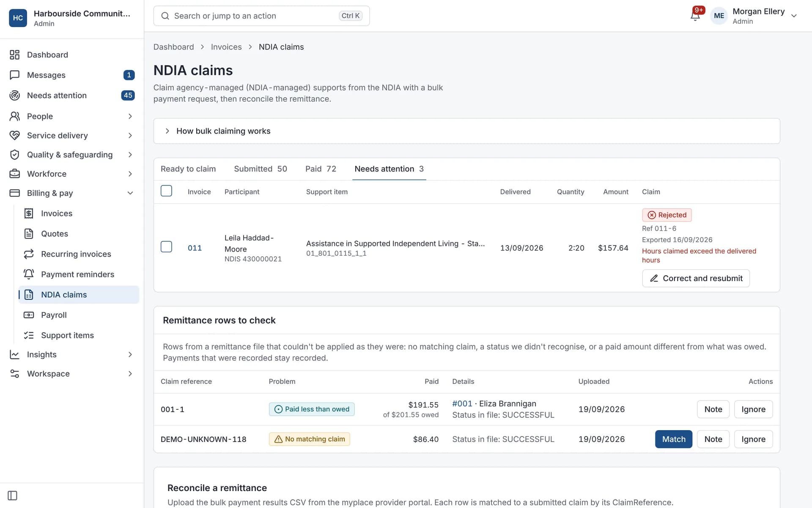The image size is (812, 508).
Task: Tick the checkbox for invoice 011
Action: [x=166, y=247]
